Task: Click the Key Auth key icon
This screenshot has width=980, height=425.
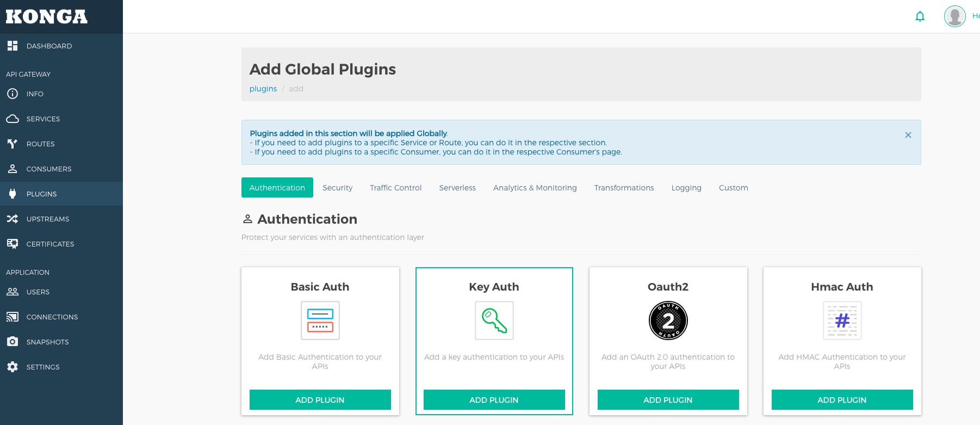Action: (x=494, y=321)
